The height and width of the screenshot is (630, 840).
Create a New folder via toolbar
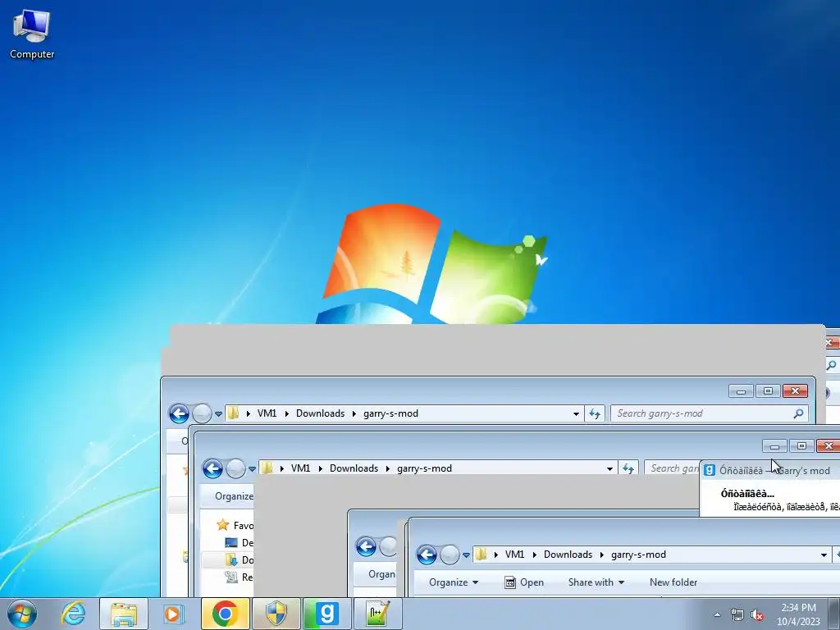[x=673, y=582]
